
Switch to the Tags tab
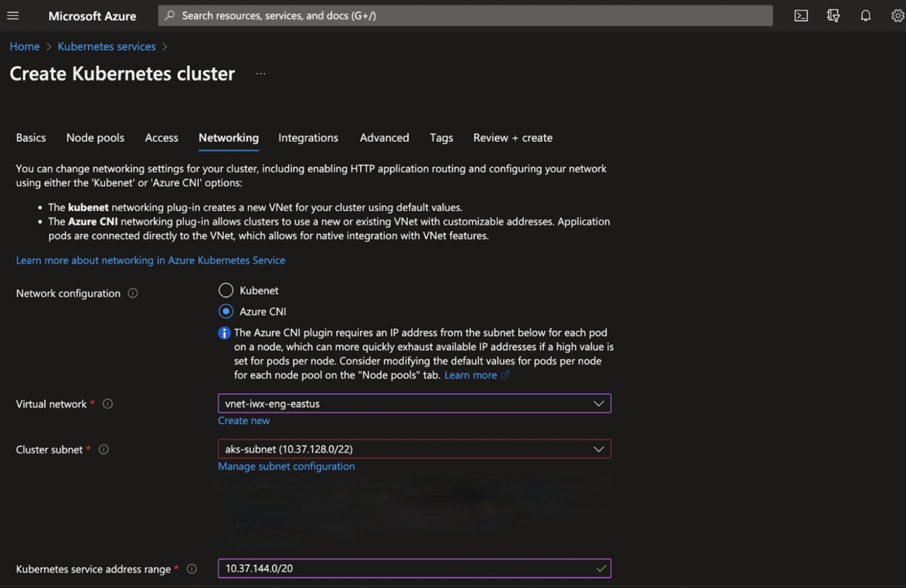(441, 138)
